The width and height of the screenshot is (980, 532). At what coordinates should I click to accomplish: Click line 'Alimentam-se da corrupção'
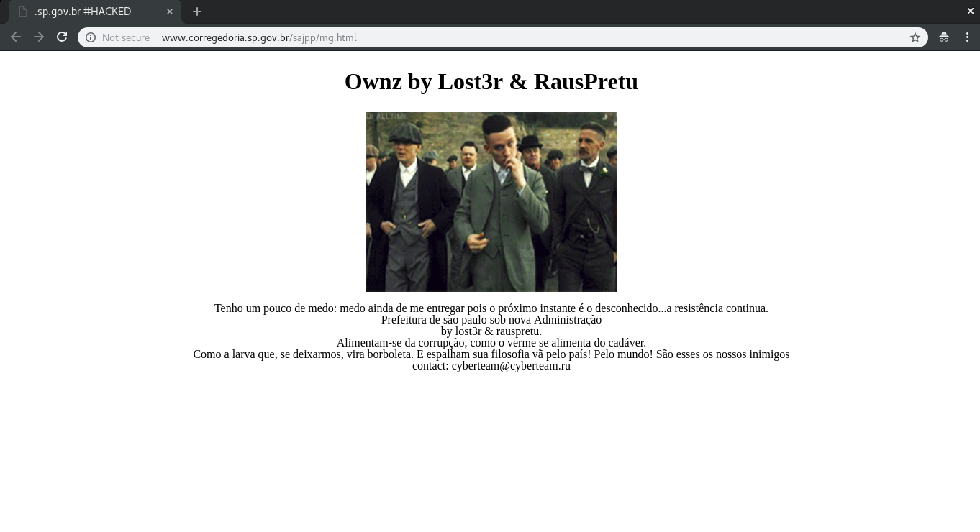[491, 342]
